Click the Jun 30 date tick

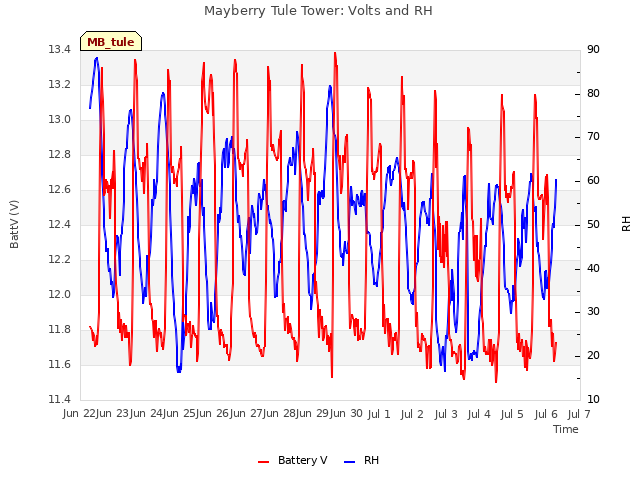[346, 414]
